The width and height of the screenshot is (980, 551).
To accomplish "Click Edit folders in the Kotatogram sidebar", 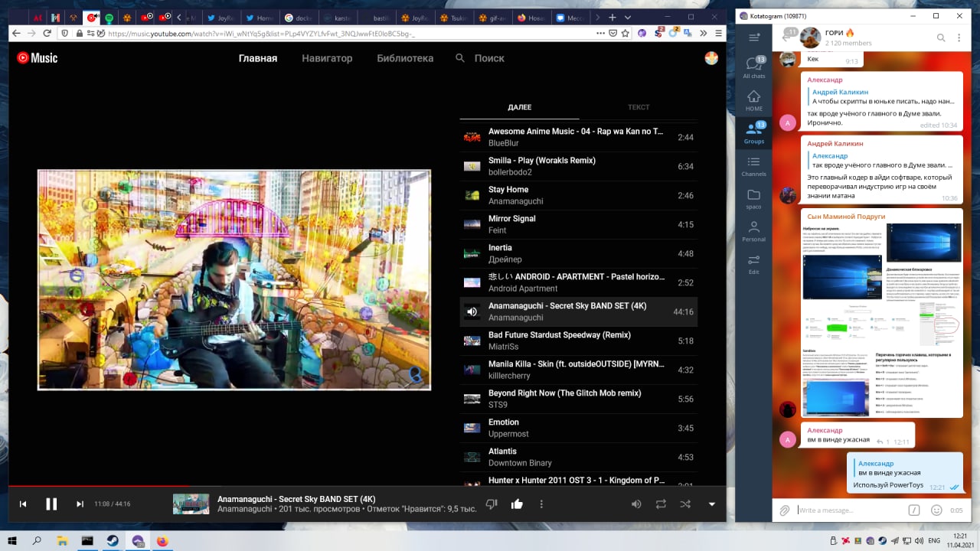I will [x=754, y=264].
